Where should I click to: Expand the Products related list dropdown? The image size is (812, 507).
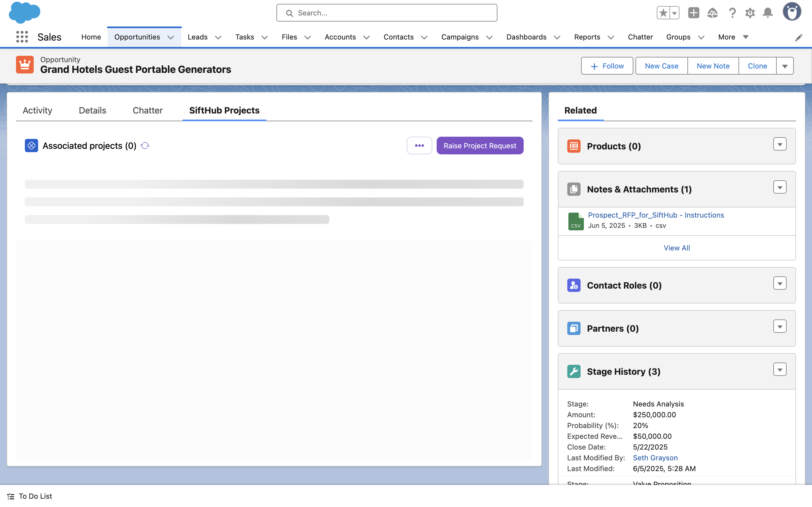(779, 144)
